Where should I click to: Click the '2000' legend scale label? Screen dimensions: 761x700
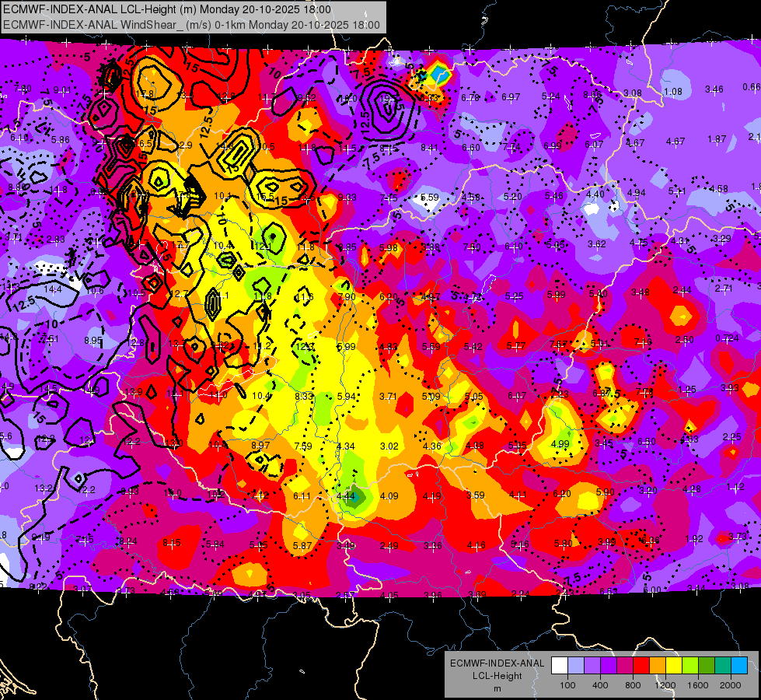click(x=730, y=685)
